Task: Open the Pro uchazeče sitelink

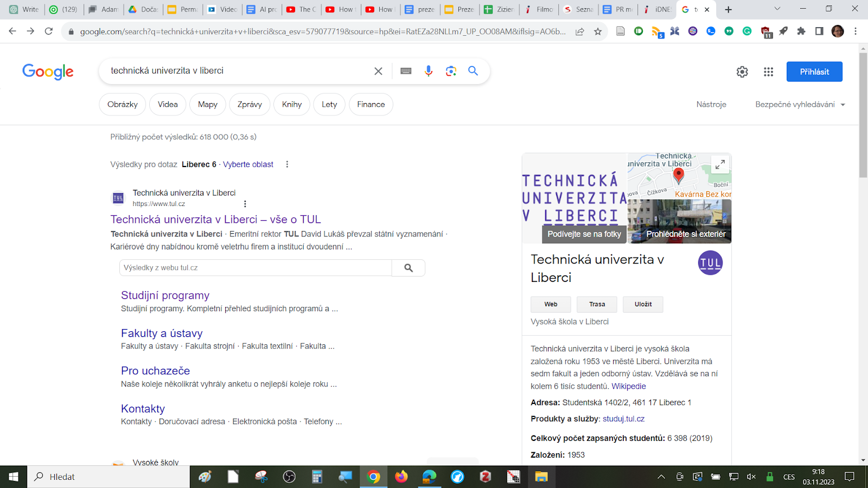Action: point(155,371)
